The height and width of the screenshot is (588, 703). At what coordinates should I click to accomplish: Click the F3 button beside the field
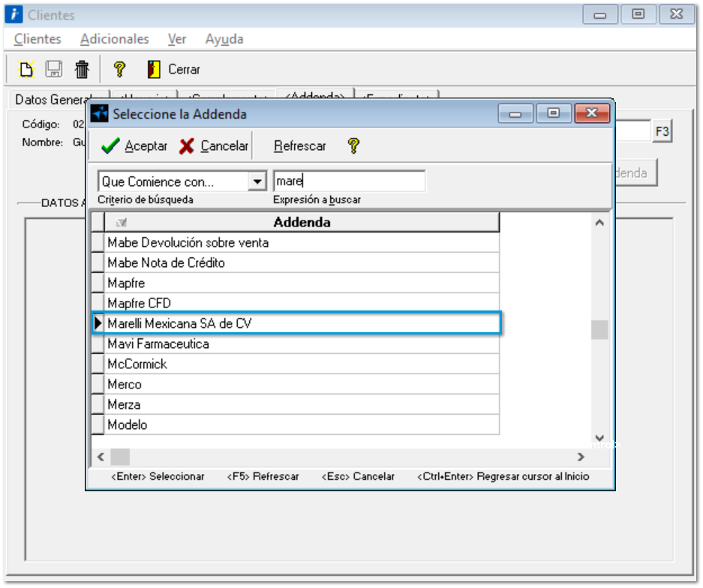pos(662,132)
